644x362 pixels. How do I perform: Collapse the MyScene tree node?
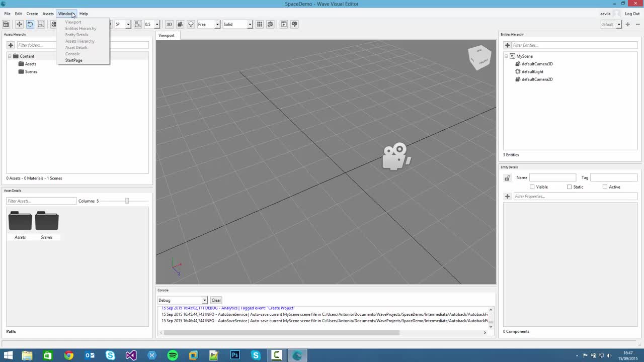[506, 56]
